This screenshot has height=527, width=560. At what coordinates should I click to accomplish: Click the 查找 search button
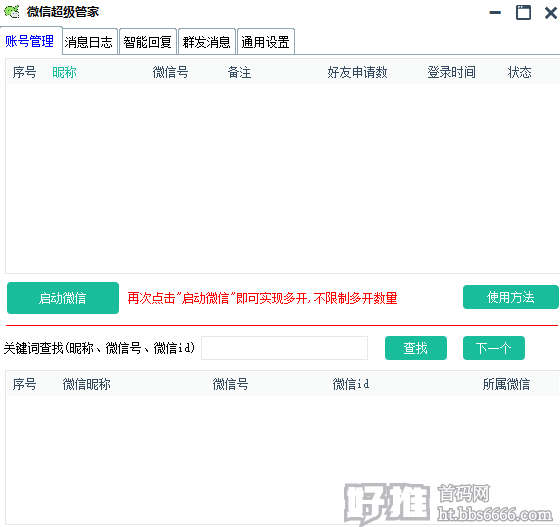click(x=416, y=348)
